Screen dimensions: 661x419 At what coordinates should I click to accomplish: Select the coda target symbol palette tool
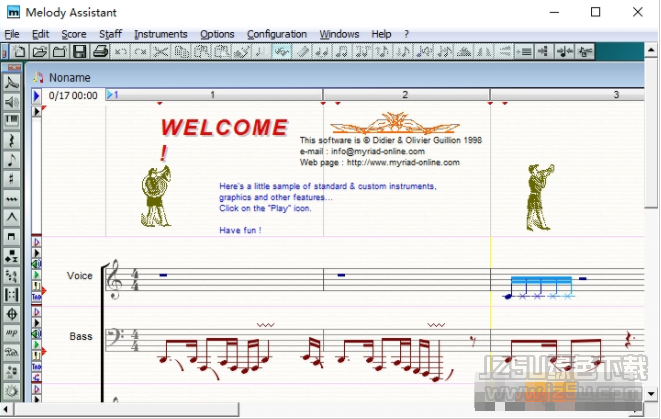pyautogui.click(x=12, y=314)
